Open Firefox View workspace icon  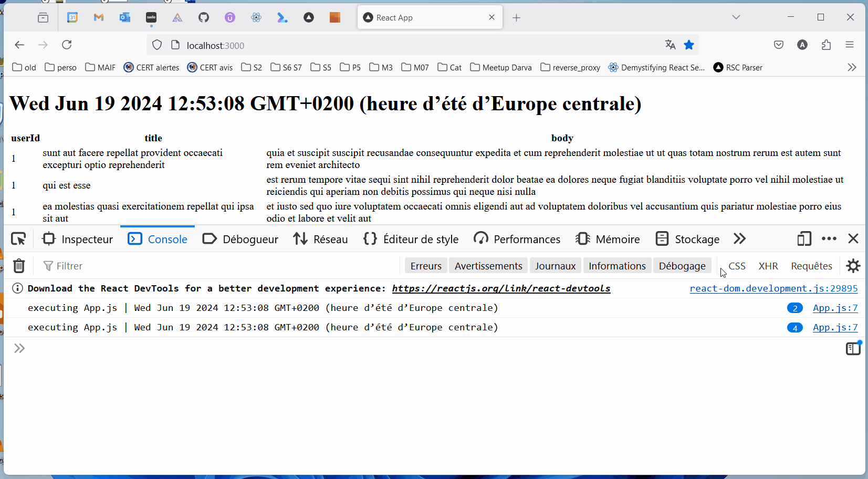tap(43, 18)
